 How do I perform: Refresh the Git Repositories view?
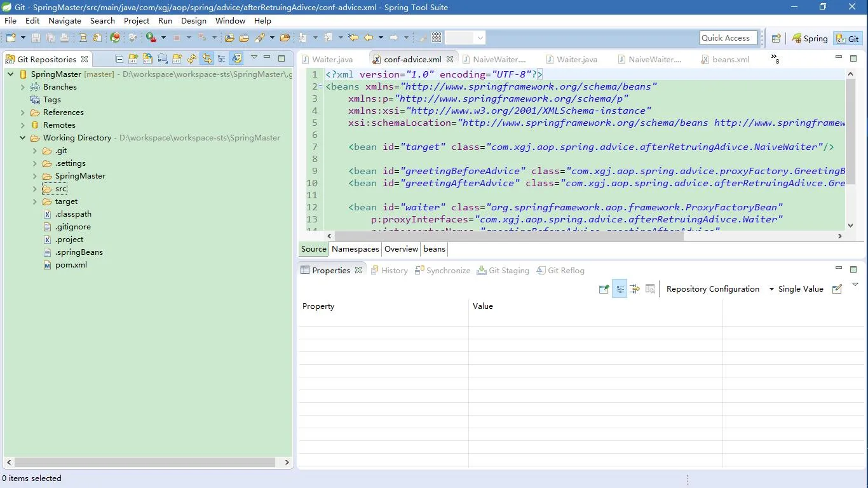click(191, 58)
